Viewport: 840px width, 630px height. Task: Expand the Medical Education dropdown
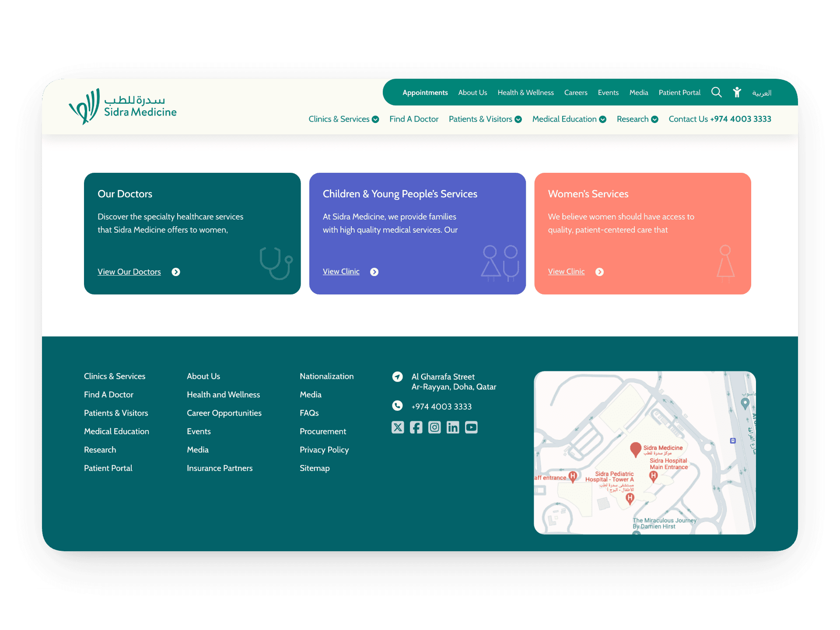603,119
